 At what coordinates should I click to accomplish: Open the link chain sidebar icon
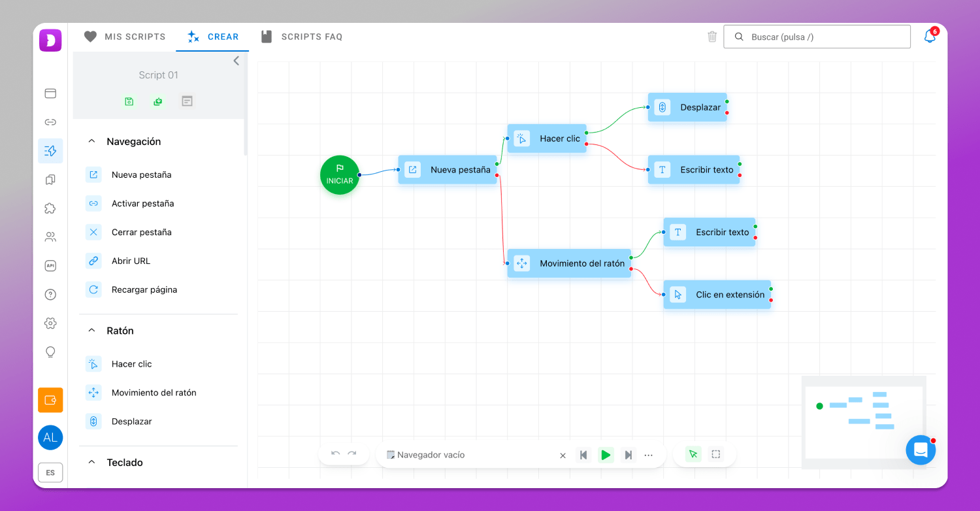(x=50, y=122)
